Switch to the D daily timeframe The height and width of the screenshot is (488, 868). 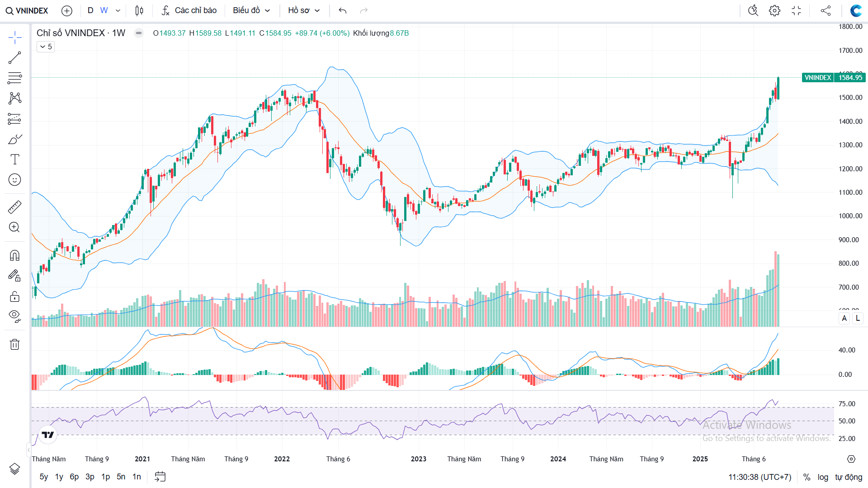(90, 10)
